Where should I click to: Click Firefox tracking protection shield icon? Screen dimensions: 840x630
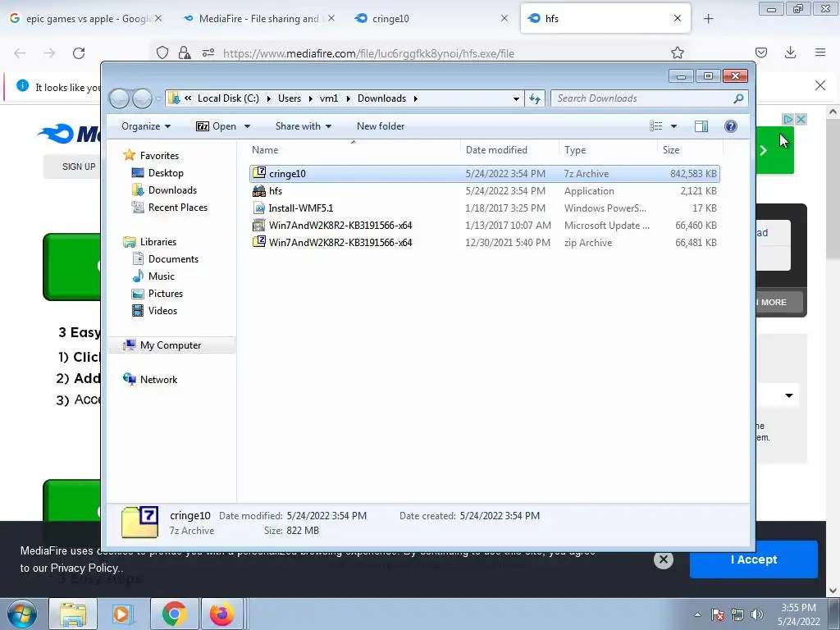(x=162, y=52)
